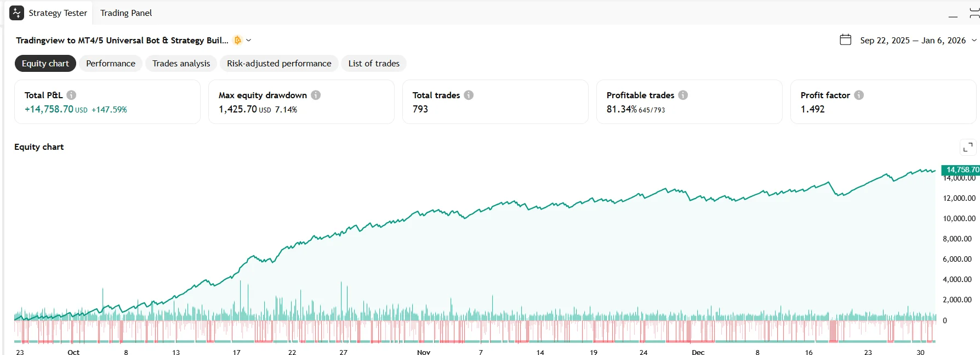The height and width of the screenshot is (355, 980).
Task: Open the Strategy Tester tab
Action: point(58,13)
